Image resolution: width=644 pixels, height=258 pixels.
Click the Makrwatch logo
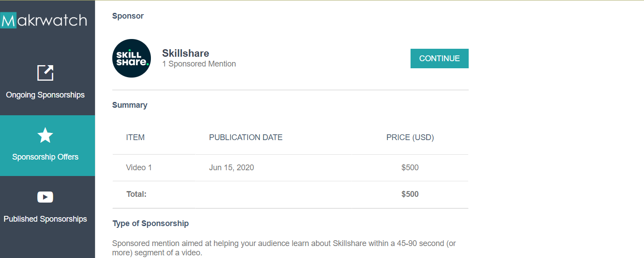44,20
